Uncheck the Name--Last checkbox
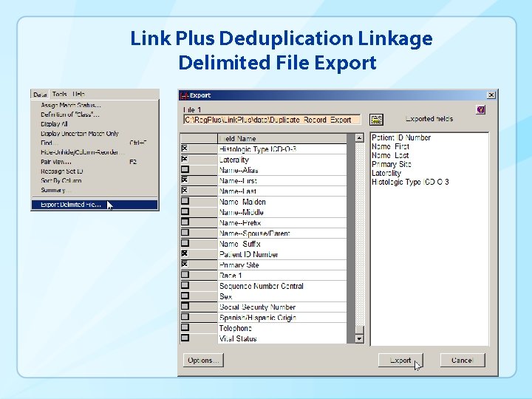 point(185,191)
